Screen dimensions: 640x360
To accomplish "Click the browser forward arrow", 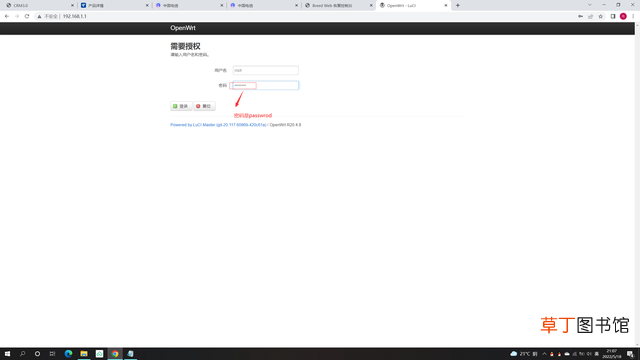I will point(17,16).
